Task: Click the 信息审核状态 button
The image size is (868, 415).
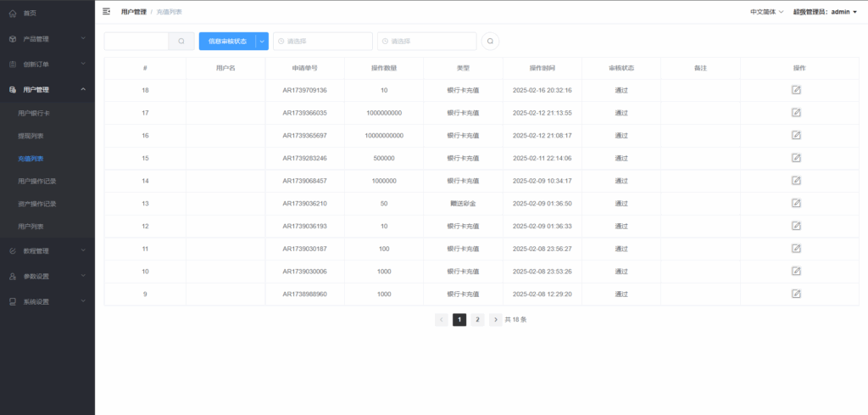Action: (227, 41)
